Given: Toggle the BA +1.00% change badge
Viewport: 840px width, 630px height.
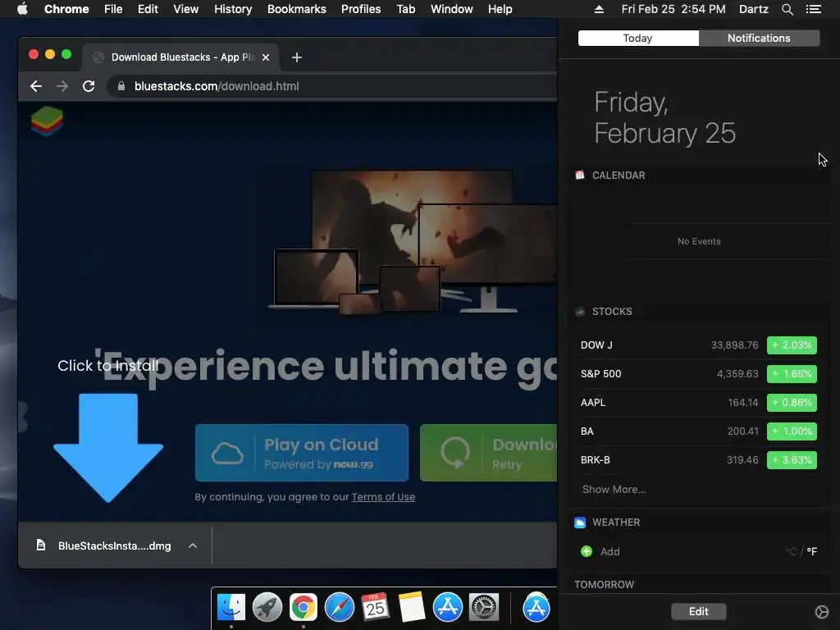Looking at the screenshot, I should point(792,431).
